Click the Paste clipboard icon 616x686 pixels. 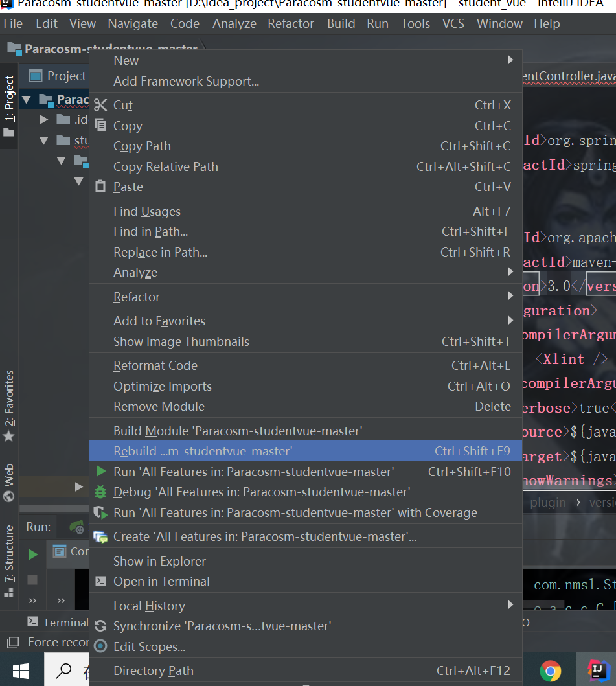[x=100, y=187]
